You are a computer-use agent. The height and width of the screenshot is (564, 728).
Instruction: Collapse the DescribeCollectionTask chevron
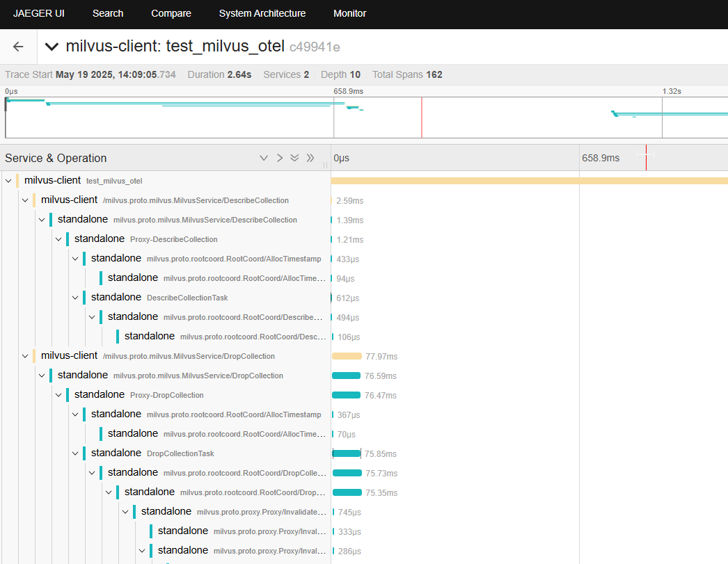(75, 298)
